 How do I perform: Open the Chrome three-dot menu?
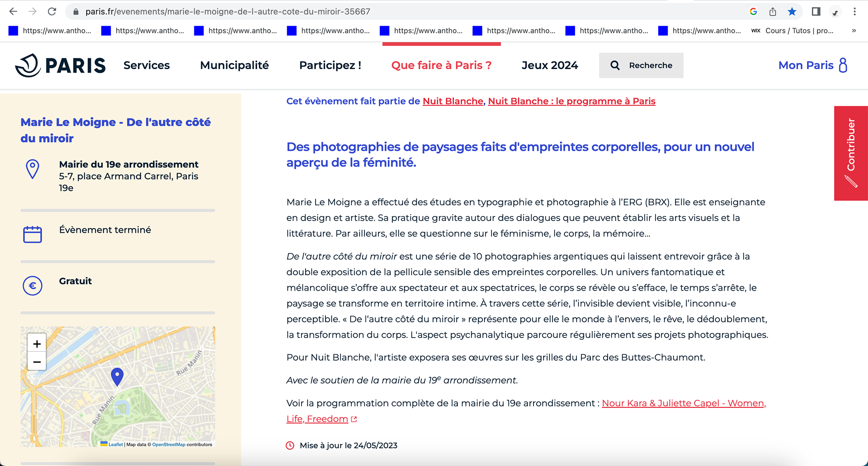(x=854, y=12)
